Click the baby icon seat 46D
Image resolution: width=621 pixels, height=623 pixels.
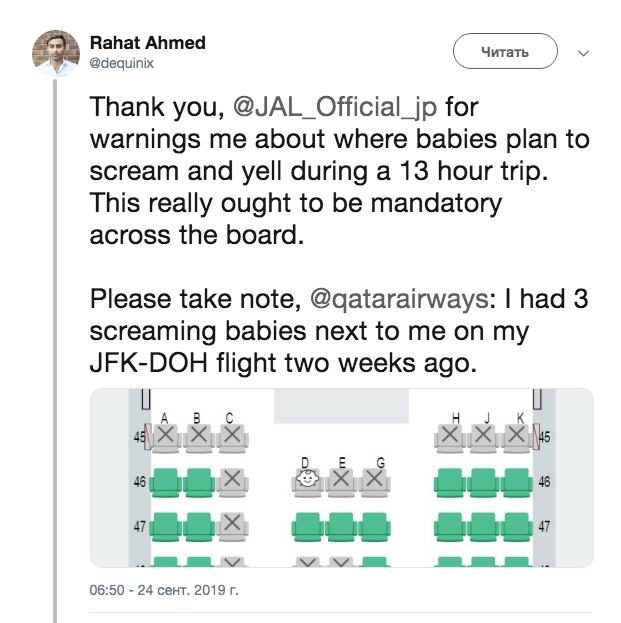[x=309, y=480]
